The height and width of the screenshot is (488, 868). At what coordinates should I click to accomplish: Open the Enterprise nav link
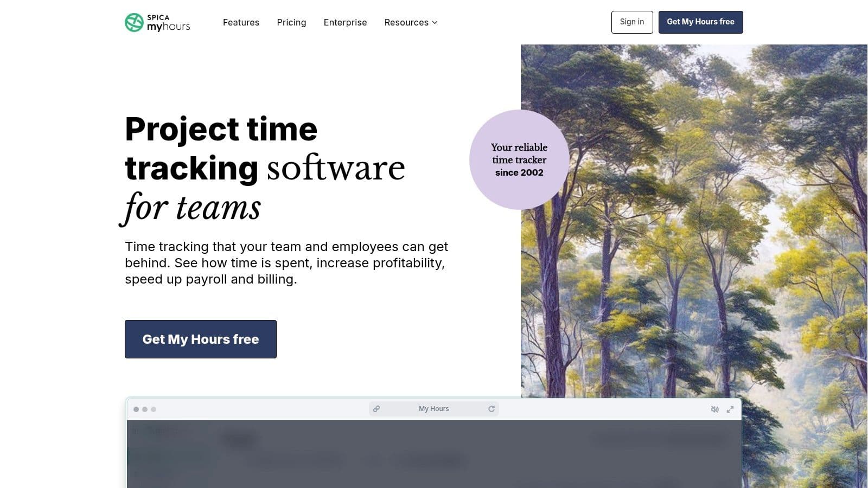[345, 22]
